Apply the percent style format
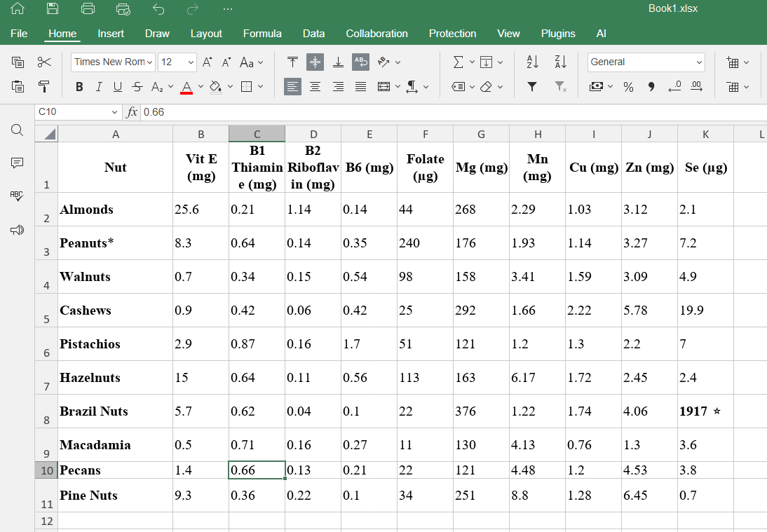Screen dimensions: 767x532 click(628, 87)
